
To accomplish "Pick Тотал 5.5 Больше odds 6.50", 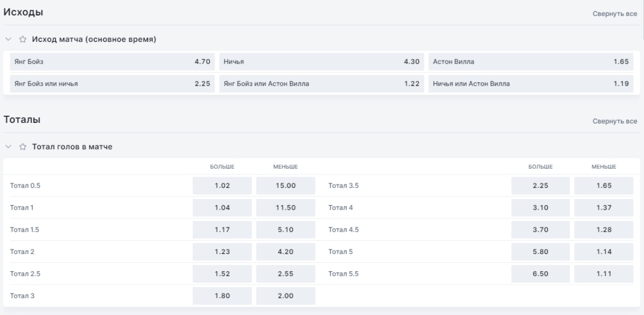I will tap(540, 274).
